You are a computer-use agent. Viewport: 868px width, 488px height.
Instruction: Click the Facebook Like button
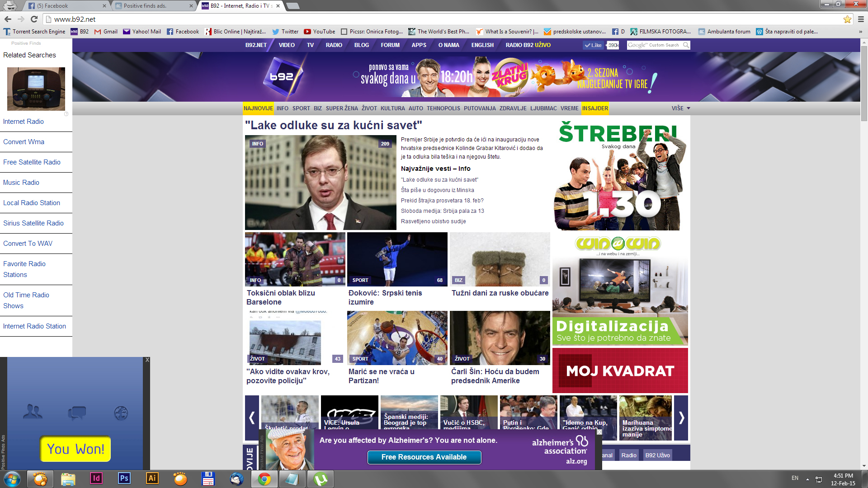click(593, 45)
